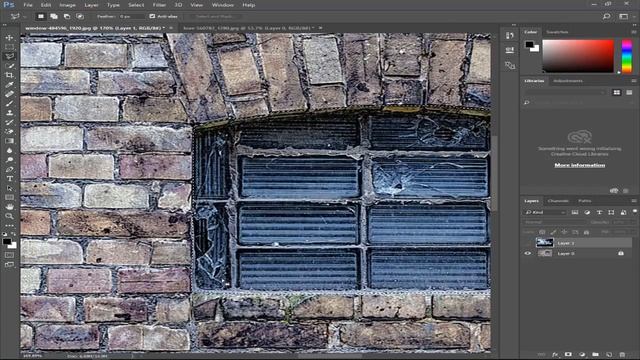Switch layer filtering on or off
This screenshot has height=360, width=640.
click(635, 211)
